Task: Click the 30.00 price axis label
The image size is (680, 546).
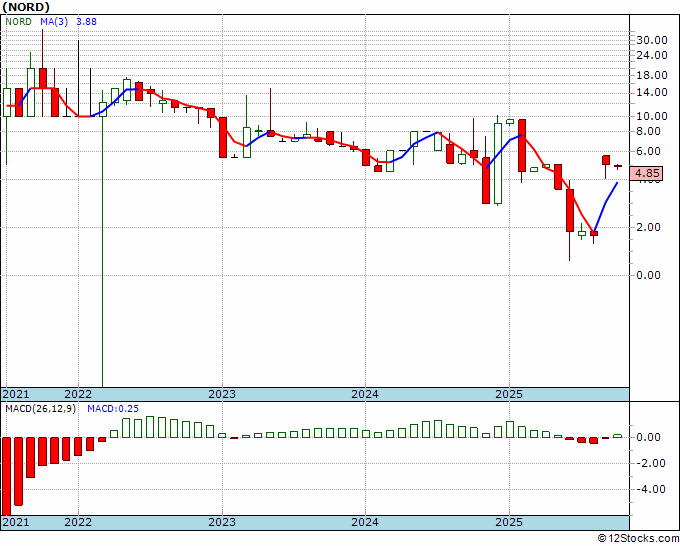Action: (x=652, y=40)
